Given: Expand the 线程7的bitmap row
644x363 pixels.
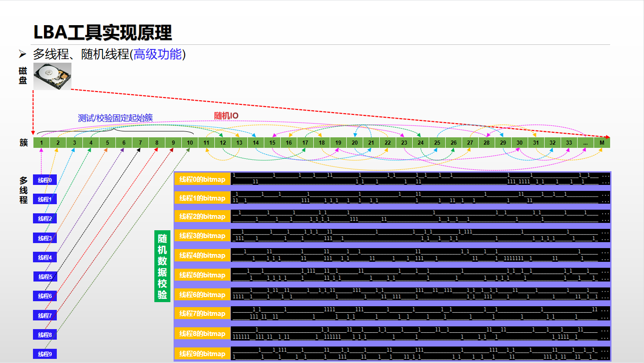Looking at the screenshot, I should [x=202, y=314].
